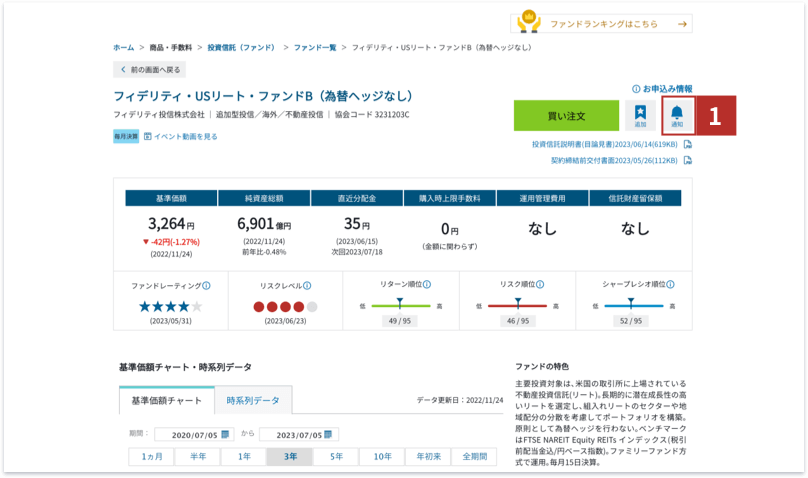Select the 1年 period option
The height and width of the screenshot is (478, 808).
[244, 457]
